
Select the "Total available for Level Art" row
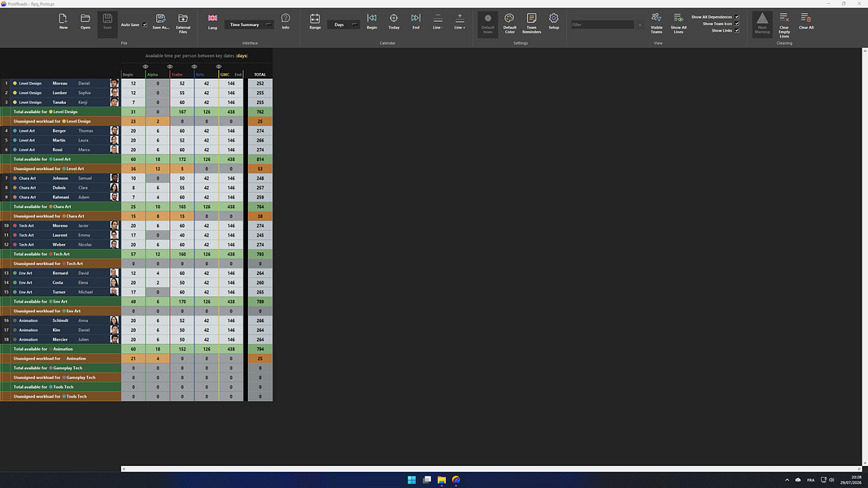(60, 159)
